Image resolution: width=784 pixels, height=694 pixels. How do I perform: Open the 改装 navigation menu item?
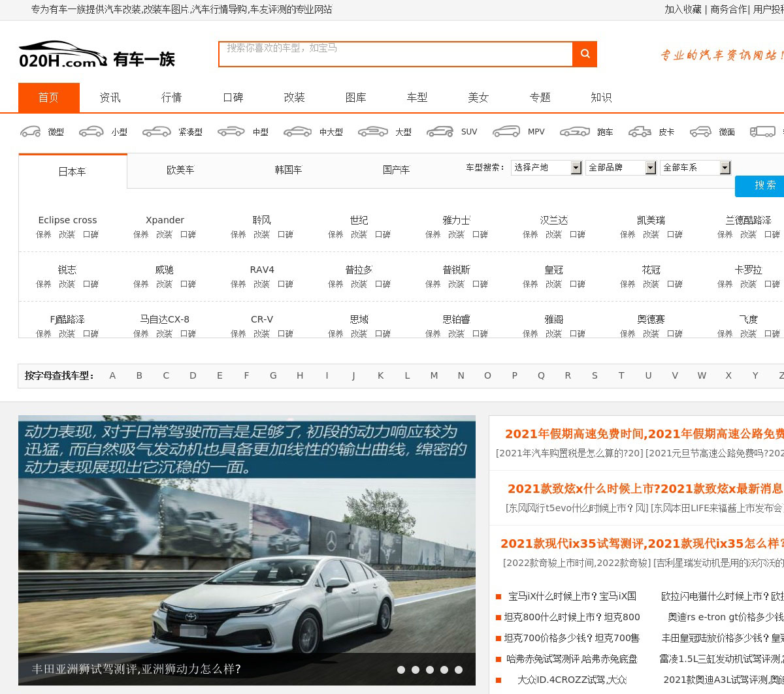point(294,97)
